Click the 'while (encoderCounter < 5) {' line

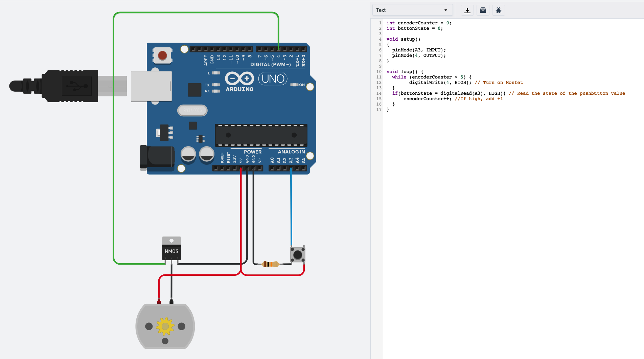(432, 77)
